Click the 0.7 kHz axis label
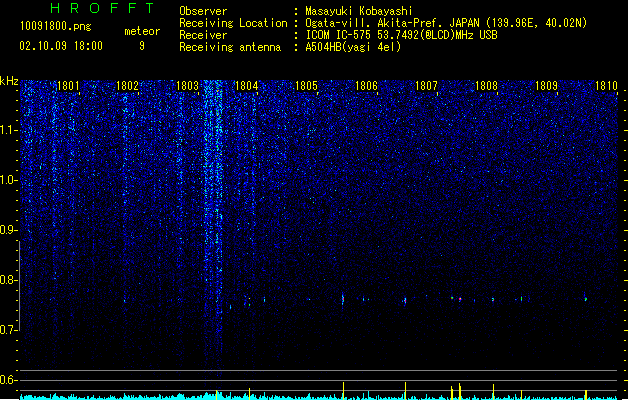 coord(8,330)
